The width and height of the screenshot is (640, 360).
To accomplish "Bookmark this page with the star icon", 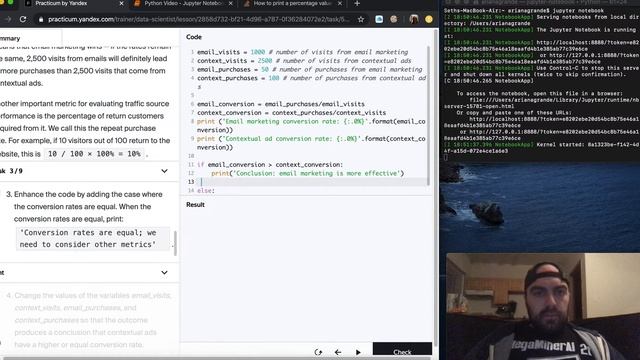I will coord(361,19).
